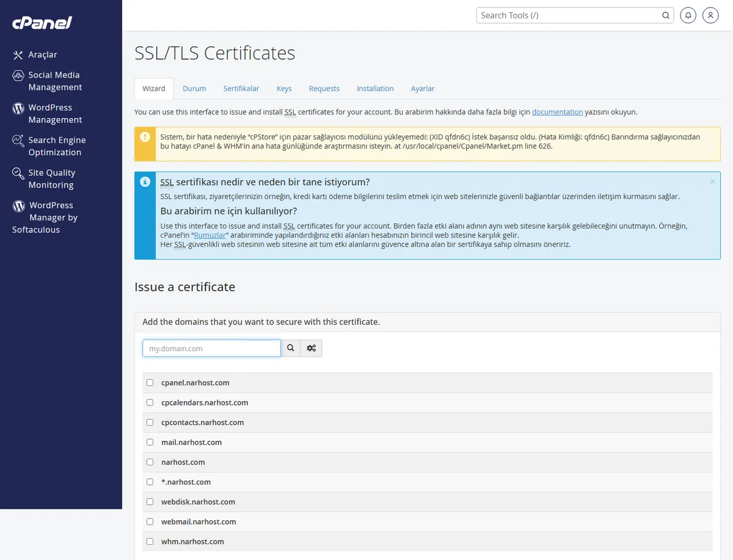This screenshot has width=733, height=560.
Task: Go to Search Engine Optimization
Action: click(57, 147)
